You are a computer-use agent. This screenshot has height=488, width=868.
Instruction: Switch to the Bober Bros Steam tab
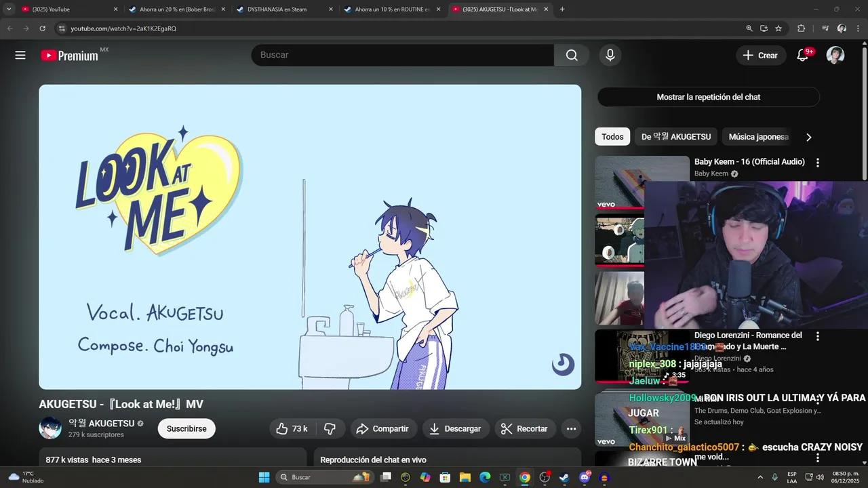178,9
